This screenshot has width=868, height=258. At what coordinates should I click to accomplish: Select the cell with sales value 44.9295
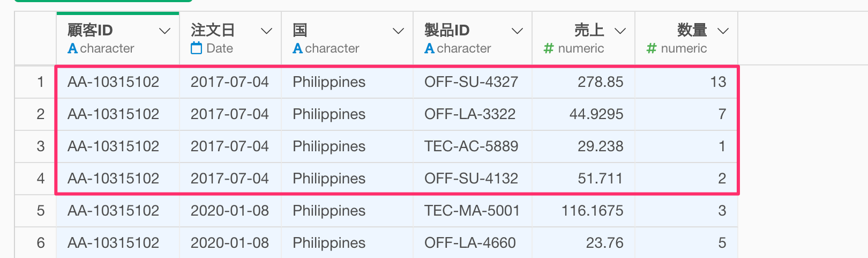click(583, 114)
